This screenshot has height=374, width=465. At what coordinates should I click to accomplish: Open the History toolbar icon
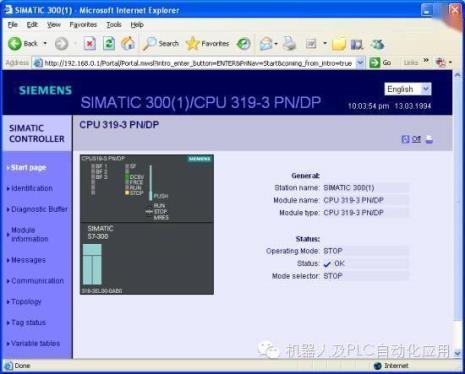pos(244,44)
